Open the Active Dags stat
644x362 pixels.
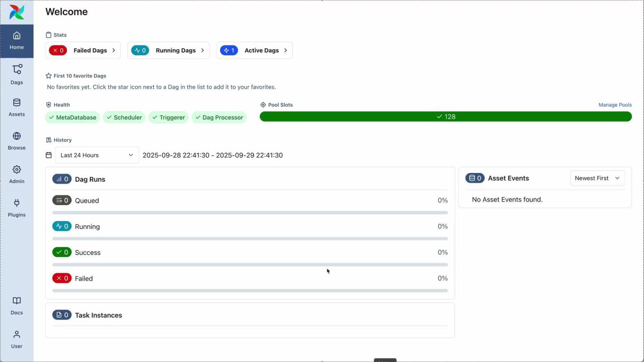[254, 51]
